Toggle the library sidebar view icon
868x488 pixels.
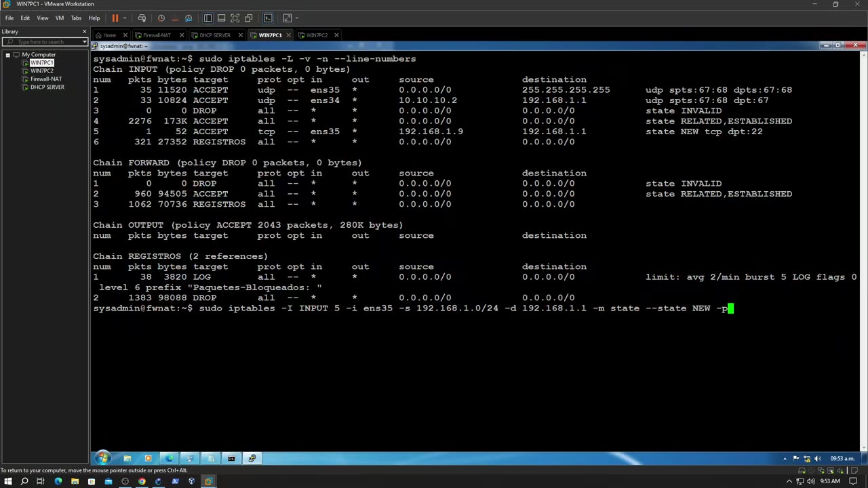click(208, 18)
